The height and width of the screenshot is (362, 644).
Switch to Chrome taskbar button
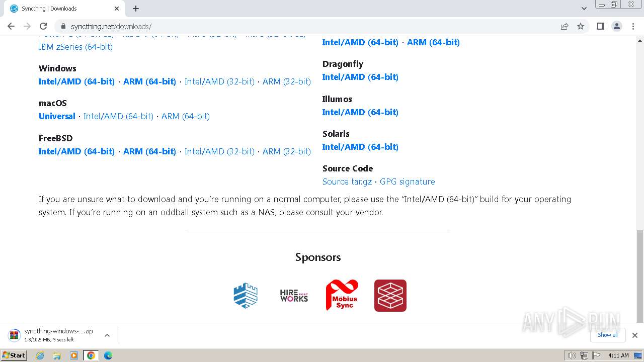(91, 355)
